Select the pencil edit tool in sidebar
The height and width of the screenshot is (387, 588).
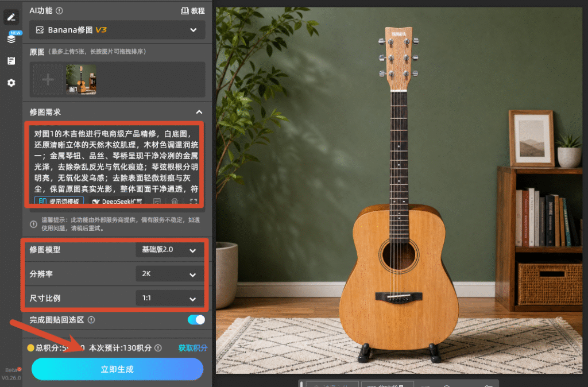click(x=11, y=17)
